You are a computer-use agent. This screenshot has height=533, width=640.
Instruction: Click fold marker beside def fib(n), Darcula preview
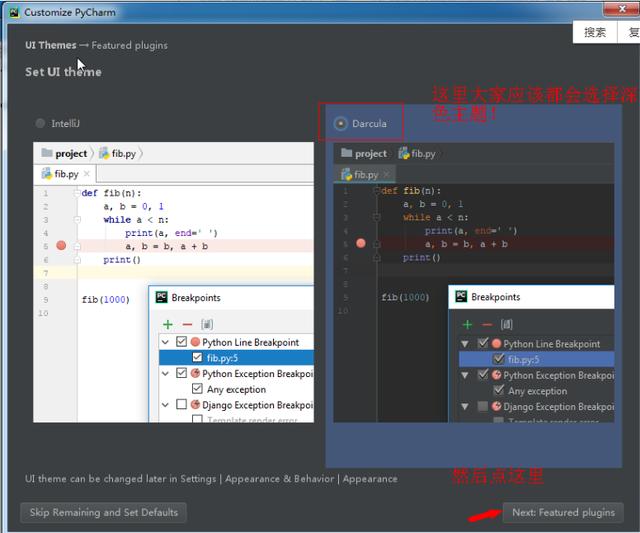[377, 191]
